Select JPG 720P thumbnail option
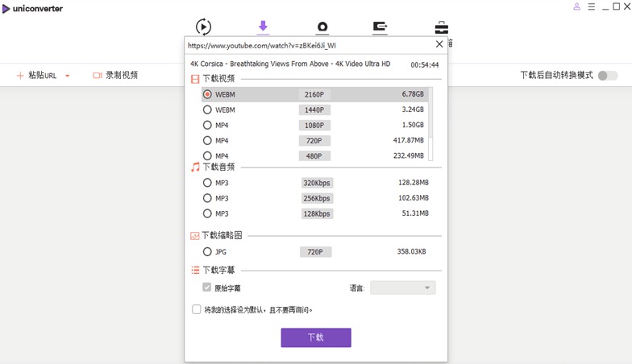632x364 pixels. point(207,251)
